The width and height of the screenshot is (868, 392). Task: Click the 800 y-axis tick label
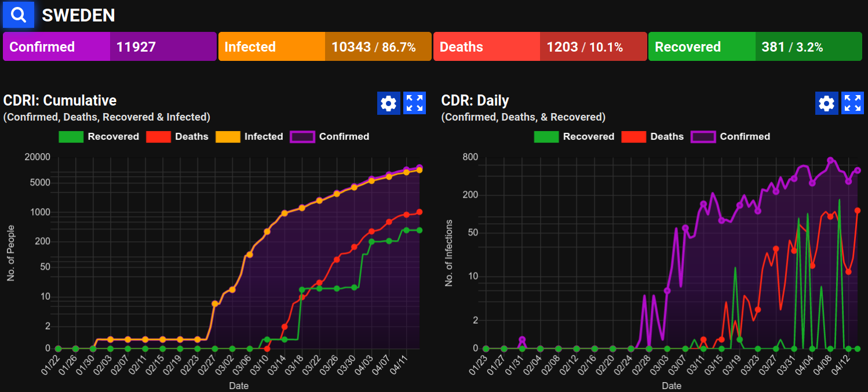(470, 157)
